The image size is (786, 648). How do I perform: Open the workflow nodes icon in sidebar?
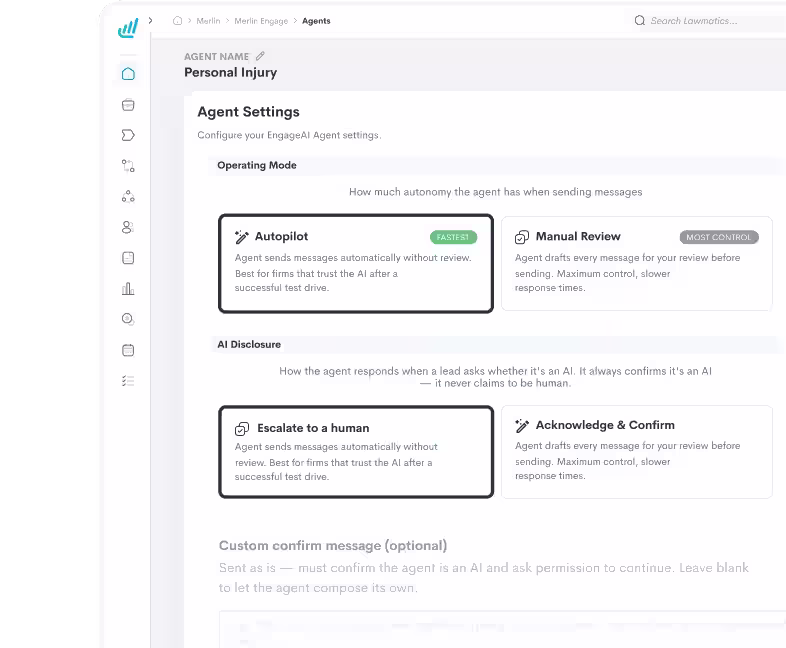coord(128,166)
